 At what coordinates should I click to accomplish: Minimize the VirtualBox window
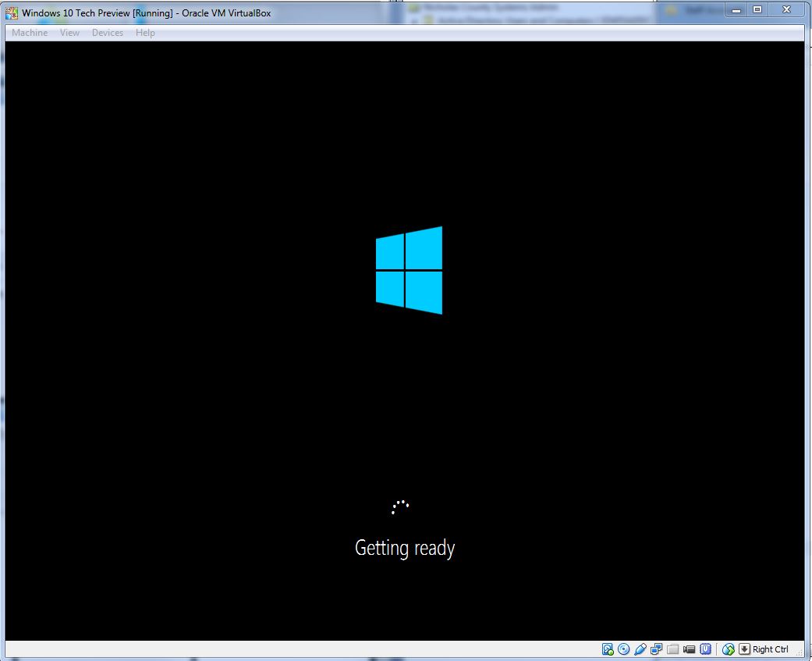736,10
